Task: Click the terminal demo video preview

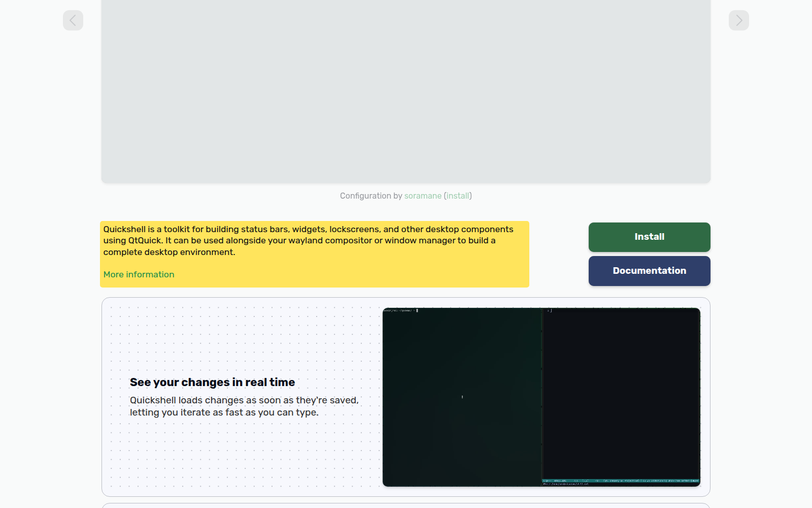Action: point(542,397)
